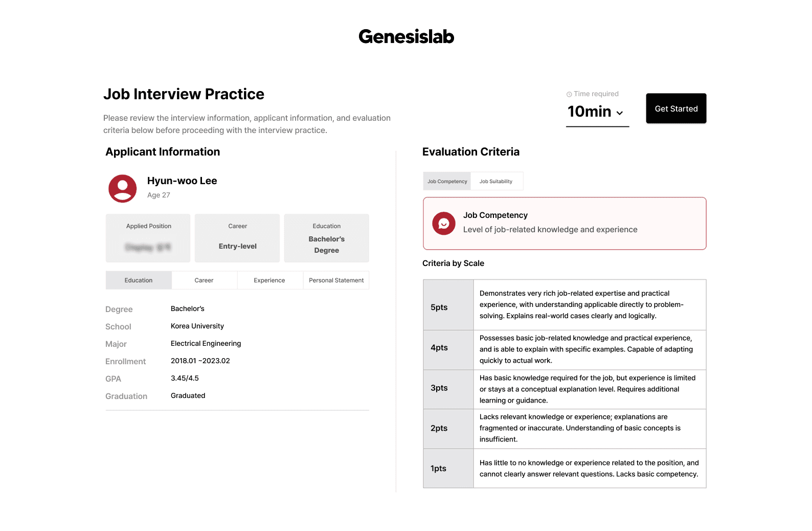Start the interview with Get Started
The image size is (812, 531).
pos(676,108)
